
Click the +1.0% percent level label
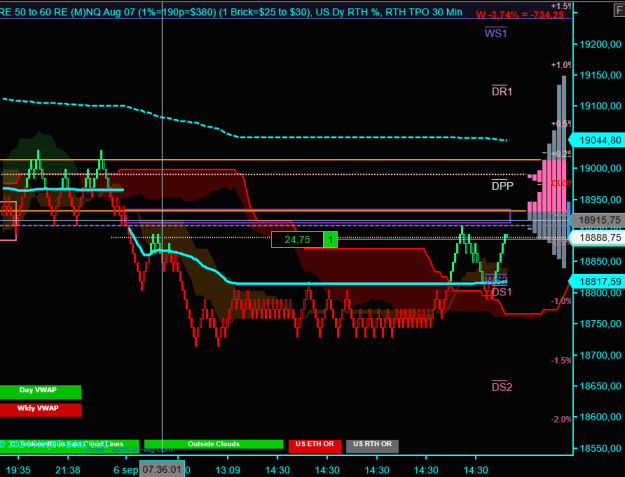click(561, 65)
